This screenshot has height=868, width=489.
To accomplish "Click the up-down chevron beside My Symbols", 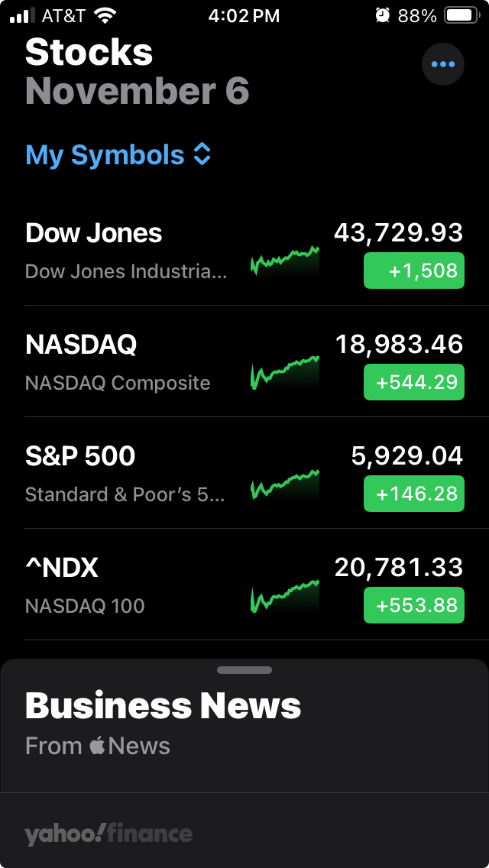I will tap(202, 154).
